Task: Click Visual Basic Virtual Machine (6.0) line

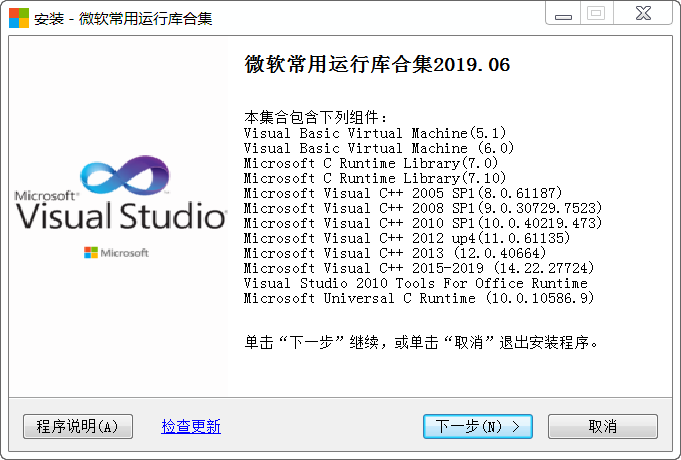Action: tap(379, 148)
